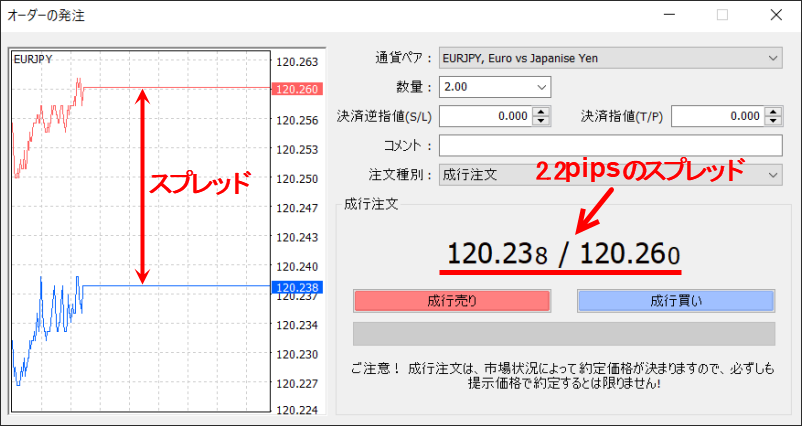
Task: Decrease 決済指値(T/P) with the down arrow
Action: [x=773, y=122]
